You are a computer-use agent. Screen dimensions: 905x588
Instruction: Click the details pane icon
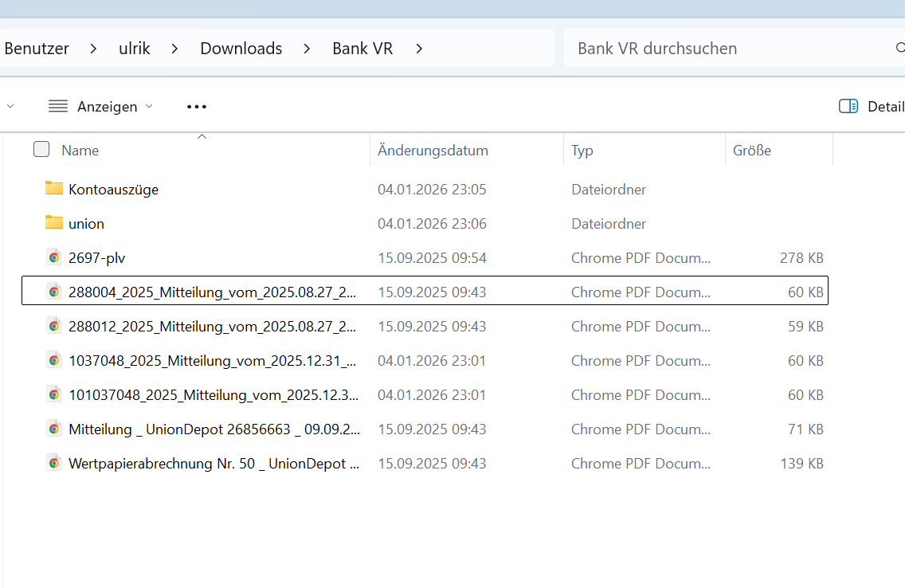tap(848, 106)
